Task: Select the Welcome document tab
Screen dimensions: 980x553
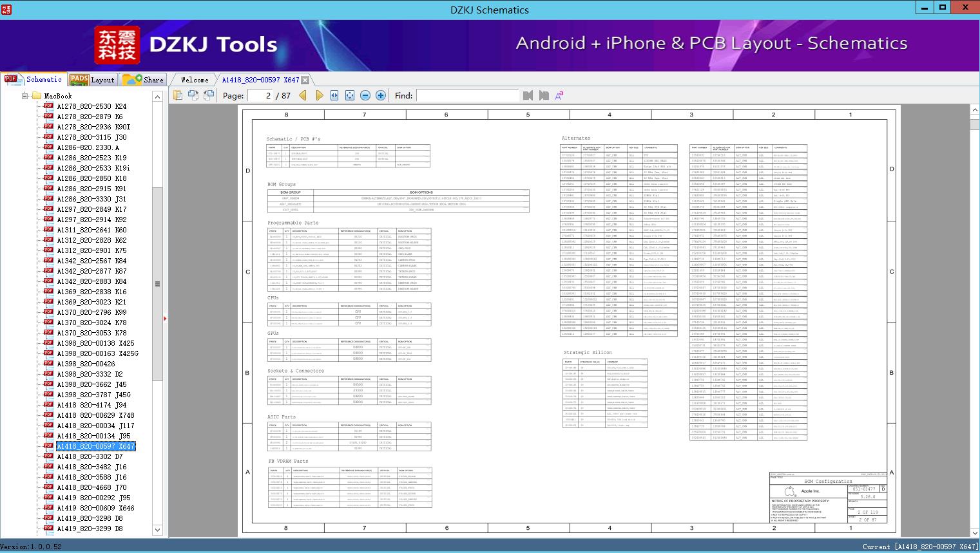Action: [x=195, y=80]
